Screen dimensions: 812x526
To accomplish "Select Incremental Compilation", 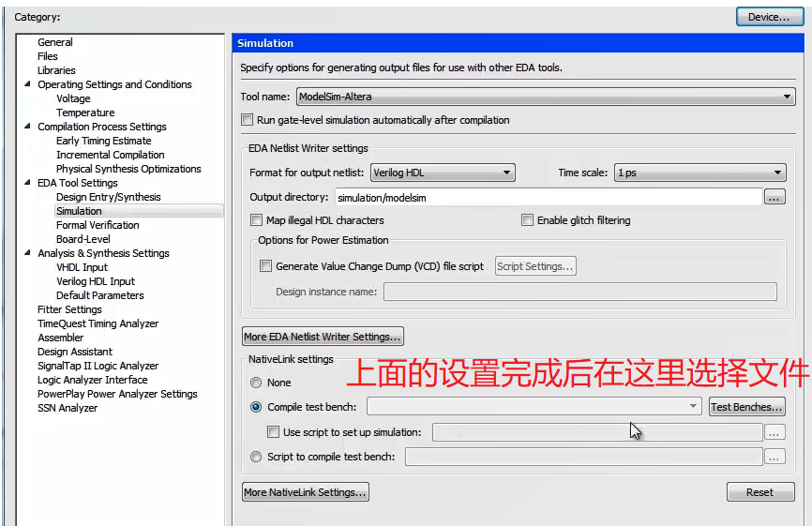I will coord(111,155).
